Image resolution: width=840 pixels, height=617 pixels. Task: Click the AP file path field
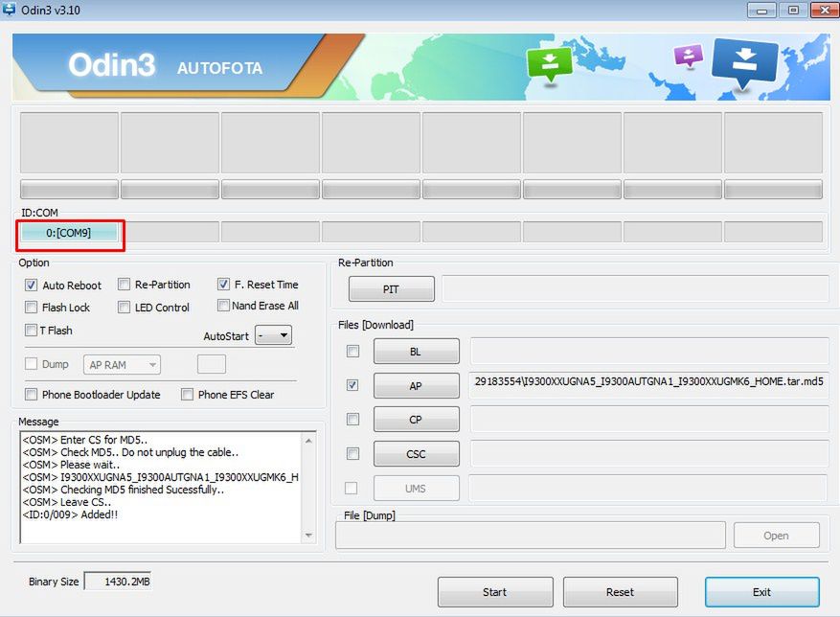coord(649,385)
